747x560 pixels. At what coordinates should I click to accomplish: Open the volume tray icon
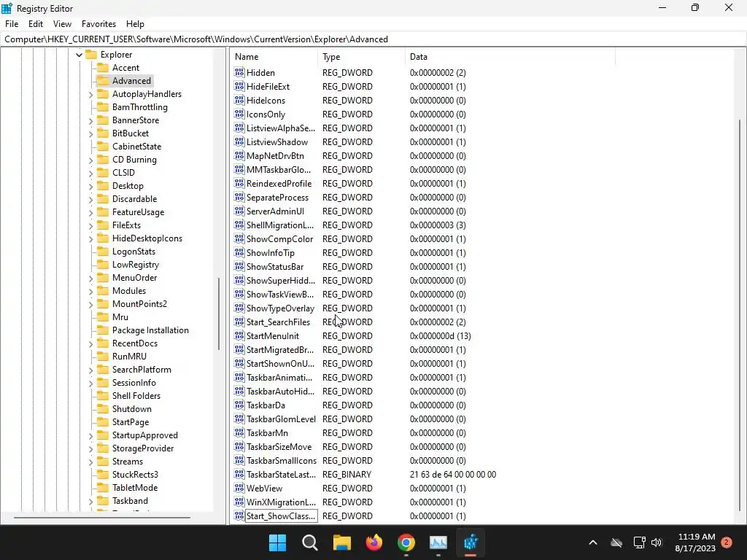pos(657,542)
